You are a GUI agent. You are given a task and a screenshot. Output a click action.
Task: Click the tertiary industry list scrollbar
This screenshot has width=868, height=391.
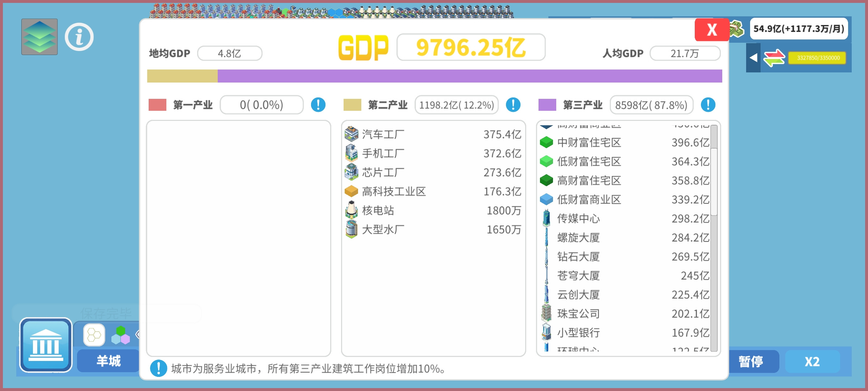coord(714,182)
